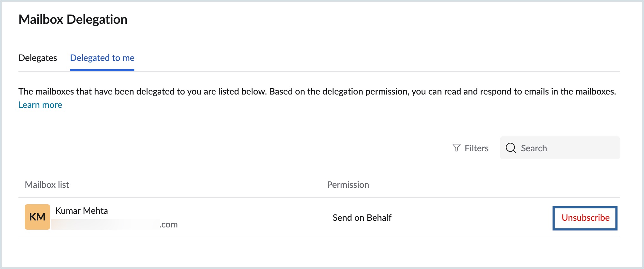
Task: Select the KM avatar thumbnail
Action: pos(37,217)
